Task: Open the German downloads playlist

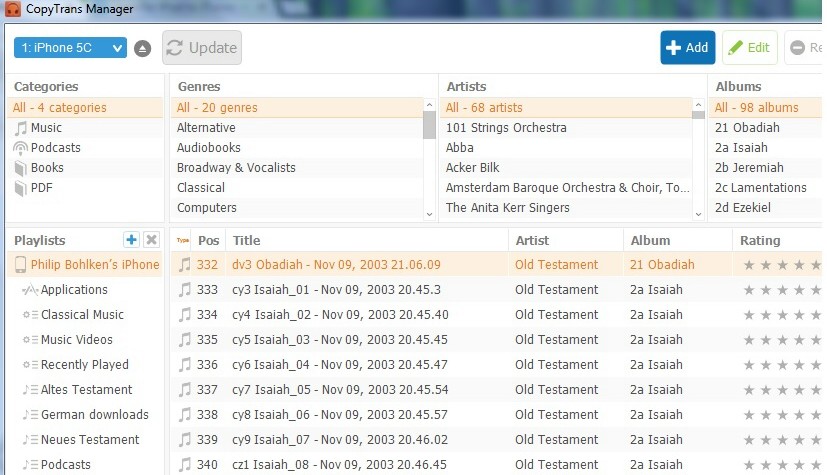Action: (x=85, y=415)
